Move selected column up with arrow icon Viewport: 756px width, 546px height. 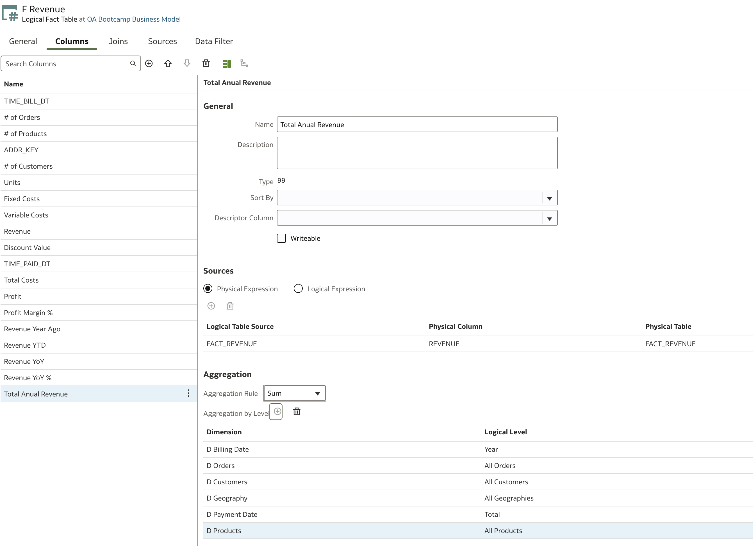pyautogui.click(x=168, y=63)
